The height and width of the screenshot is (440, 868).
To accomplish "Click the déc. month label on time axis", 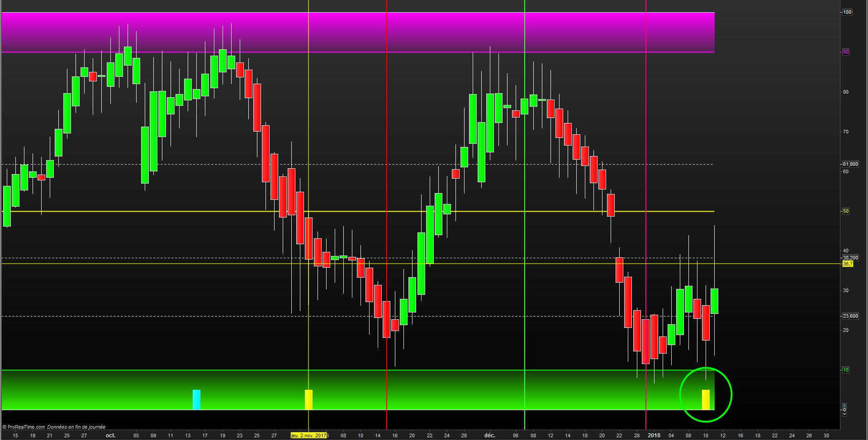I will [x=490, y=435].
